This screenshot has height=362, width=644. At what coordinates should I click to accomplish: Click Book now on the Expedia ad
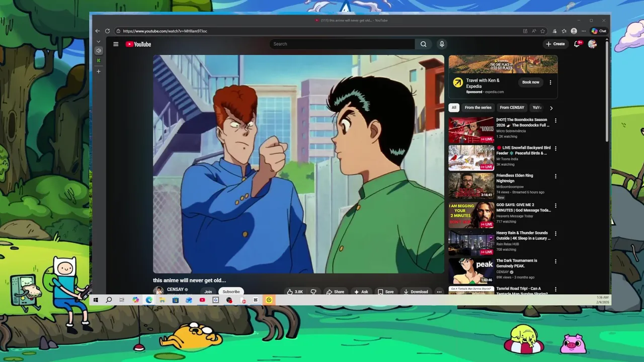pos(530,82)
